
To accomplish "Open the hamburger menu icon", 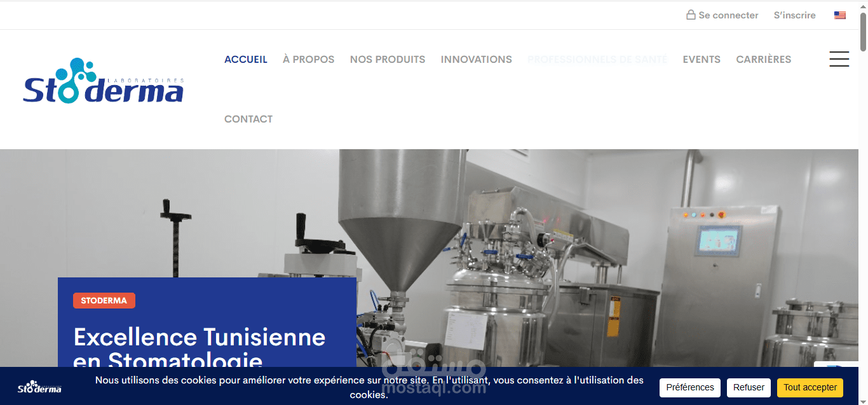I will tap(839, 59).
